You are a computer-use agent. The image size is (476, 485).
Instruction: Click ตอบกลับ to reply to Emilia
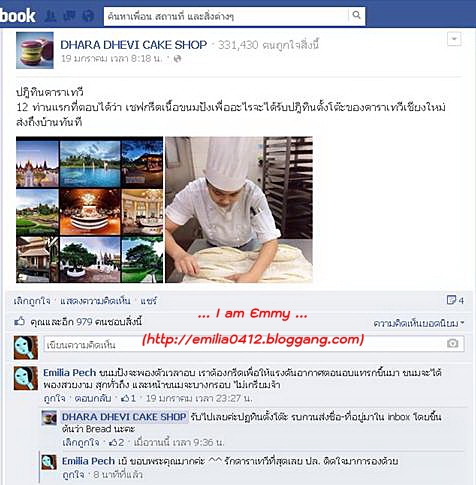(x=93, y=398)
